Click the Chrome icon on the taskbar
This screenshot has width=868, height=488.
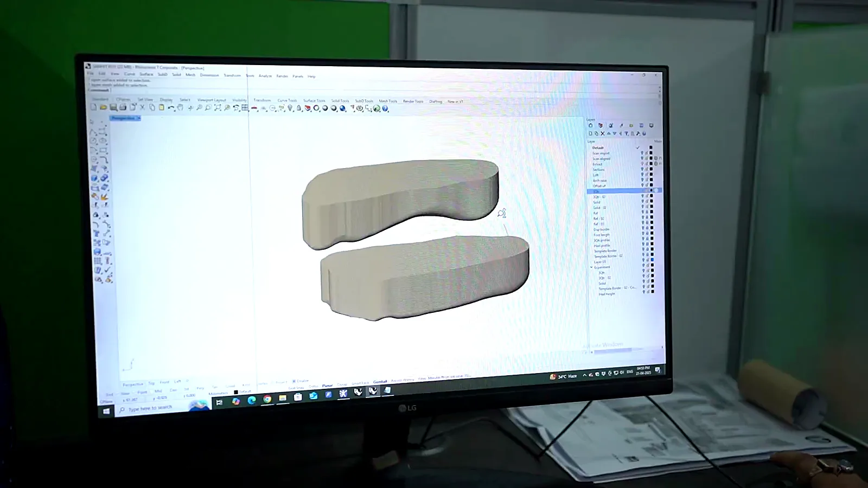click(x=267, y=399)
